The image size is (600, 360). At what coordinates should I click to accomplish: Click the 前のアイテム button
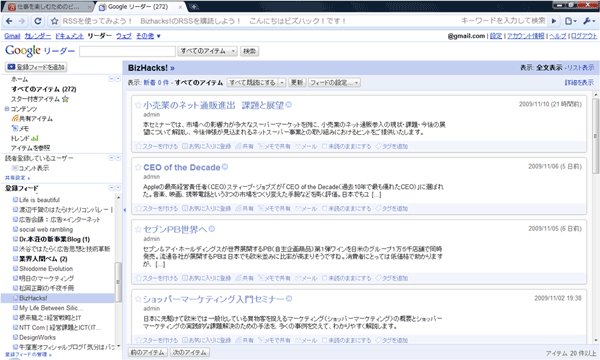(x=147, y=352)
